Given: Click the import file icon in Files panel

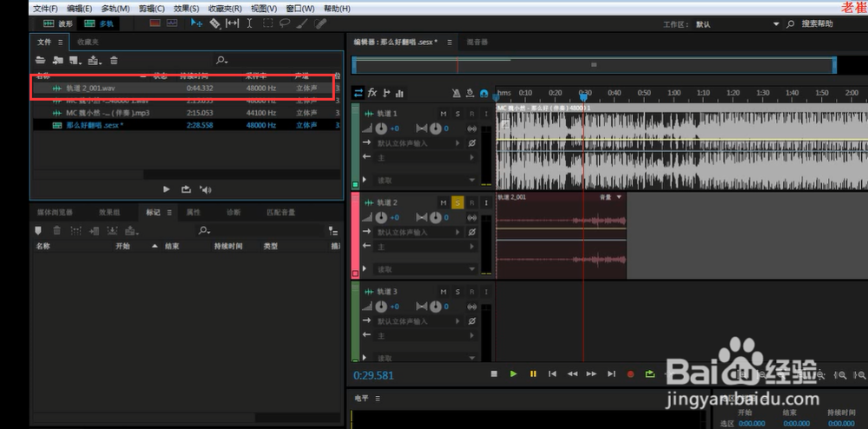Looking at the screenshot, I should (x=57, y=60).
